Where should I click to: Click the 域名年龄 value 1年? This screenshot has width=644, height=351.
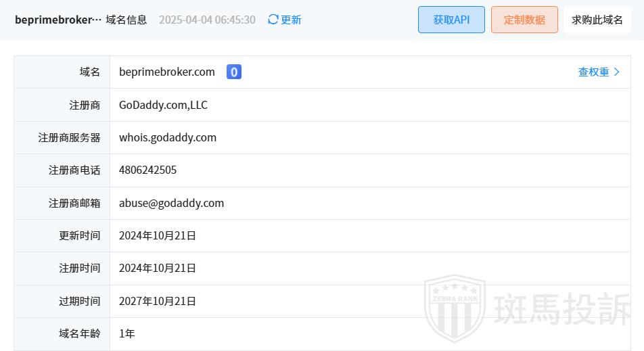pyautogui.click(x=127, y=333)
